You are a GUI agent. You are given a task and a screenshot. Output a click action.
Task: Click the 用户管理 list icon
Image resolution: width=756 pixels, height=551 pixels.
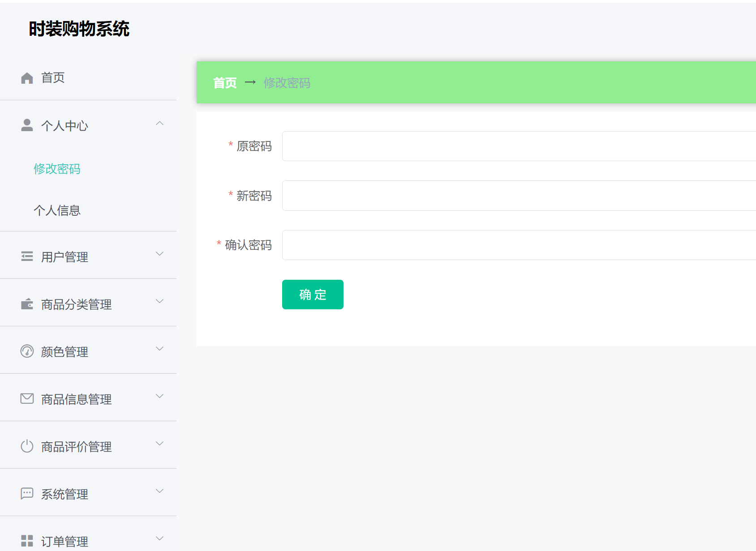27,256
